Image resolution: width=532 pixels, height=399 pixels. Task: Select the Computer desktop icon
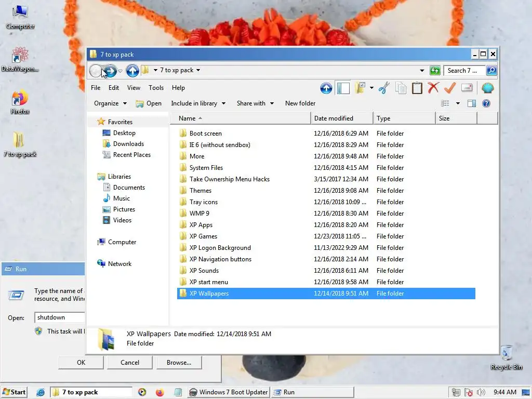[20, 17]
